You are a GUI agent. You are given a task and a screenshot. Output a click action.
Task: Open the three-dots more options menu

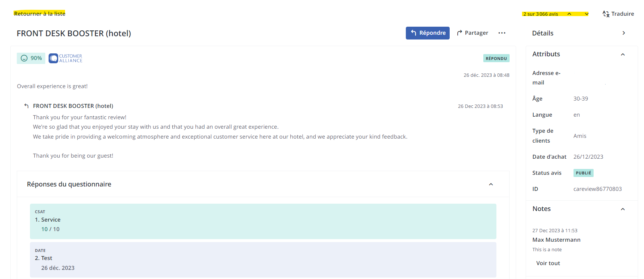[502, 33]
